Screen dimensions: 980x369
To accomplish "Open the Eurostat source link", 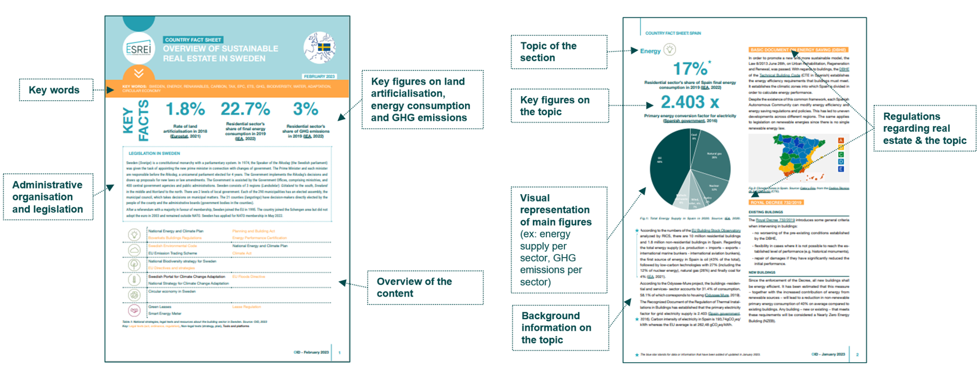I will click(x=179, y=136).
